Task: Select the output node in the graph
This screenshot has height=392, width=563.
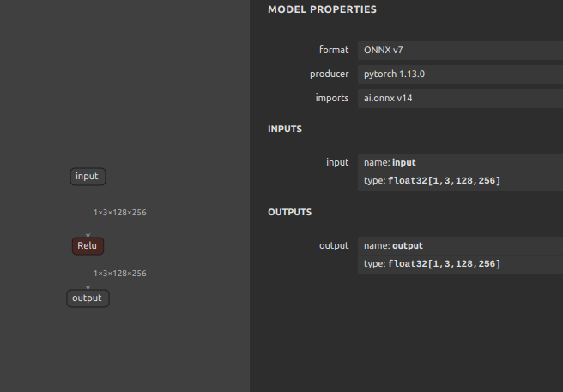Action: [x=88, y=299]
